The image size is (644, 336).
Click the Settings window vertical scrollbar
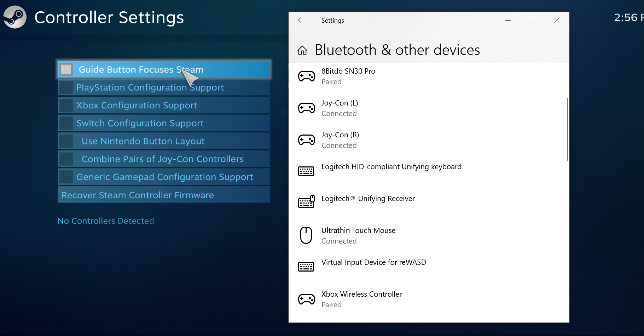click(x=568, y=129)
